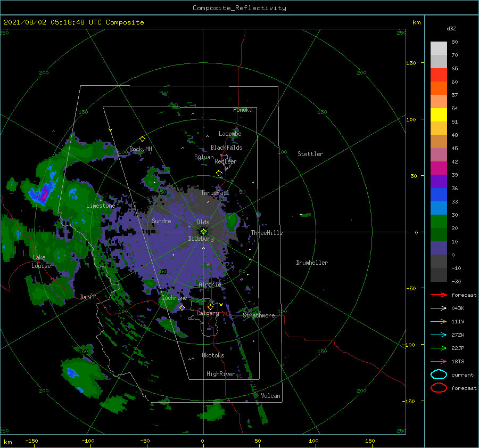Click the HighRiver town label
The image size is (479, 448).
[x=221, y=374]
